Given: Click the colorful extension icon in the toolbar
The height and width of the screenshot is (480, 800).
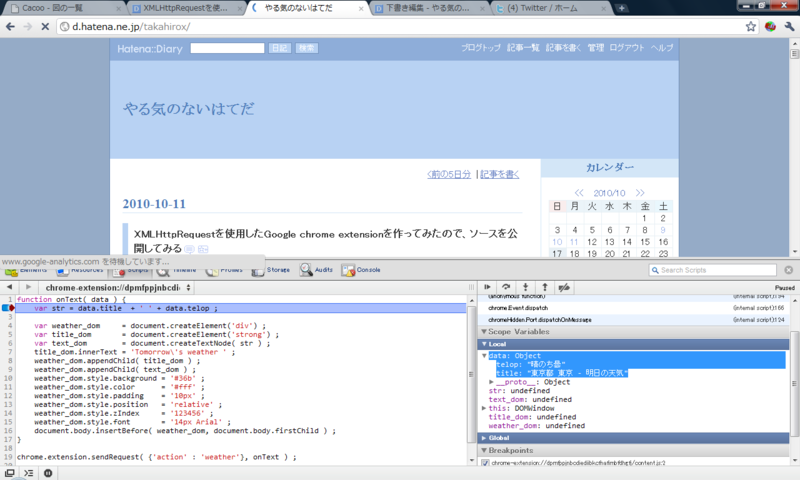Looking at the screenshot, I should pos(770,27).
